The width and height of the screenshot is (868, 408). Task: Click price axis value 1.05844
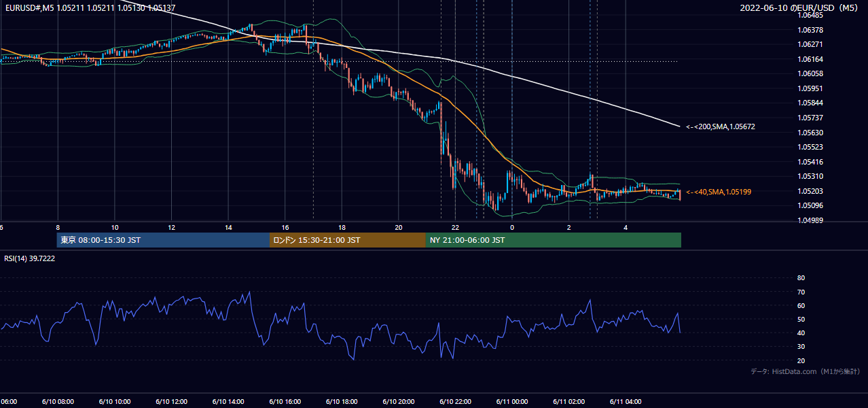[x=810, y=103]
